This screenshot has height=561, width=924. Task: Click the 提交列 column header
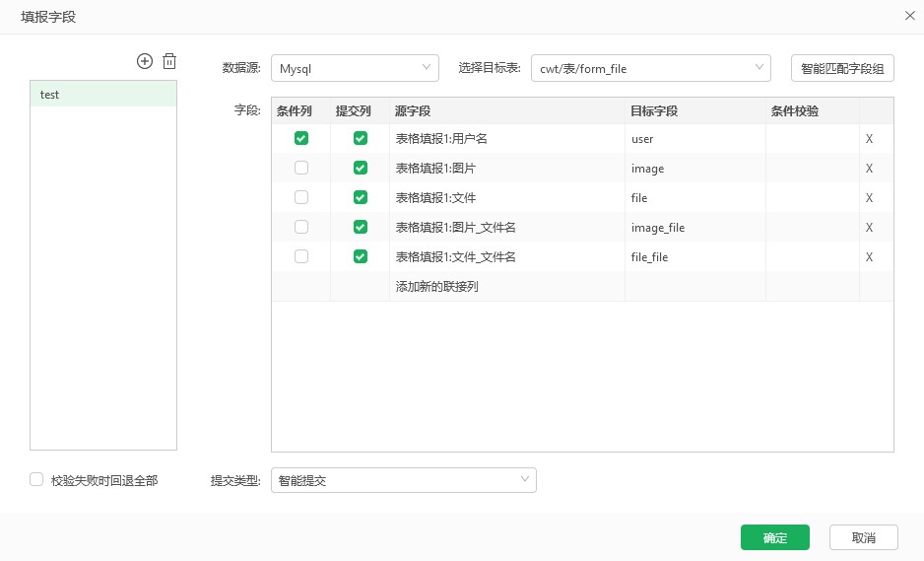tap(361, 110)
